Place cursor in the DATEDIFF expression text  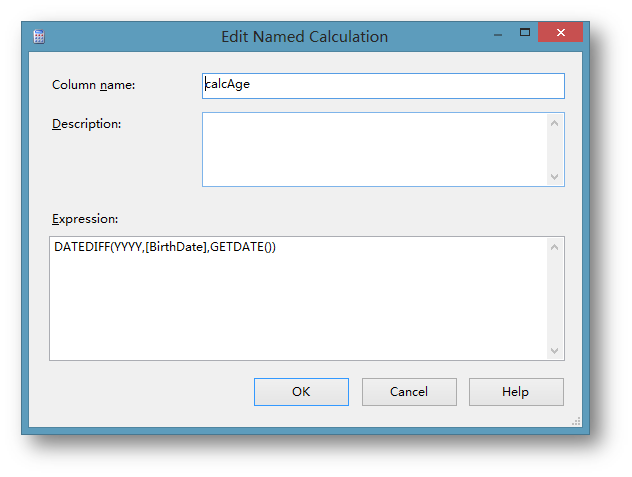tap(165, 247)
